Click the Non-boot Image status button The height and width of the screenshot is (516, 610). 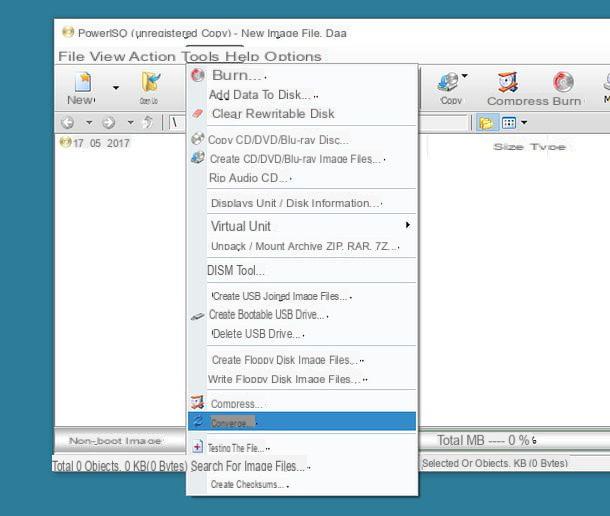point(115,441)
